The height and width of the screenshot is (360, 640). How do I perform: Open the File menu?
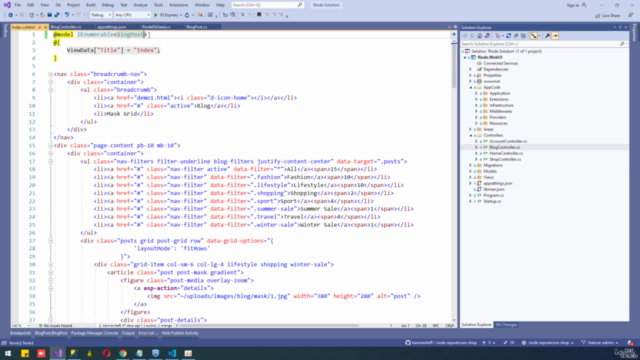pos(18,5)
